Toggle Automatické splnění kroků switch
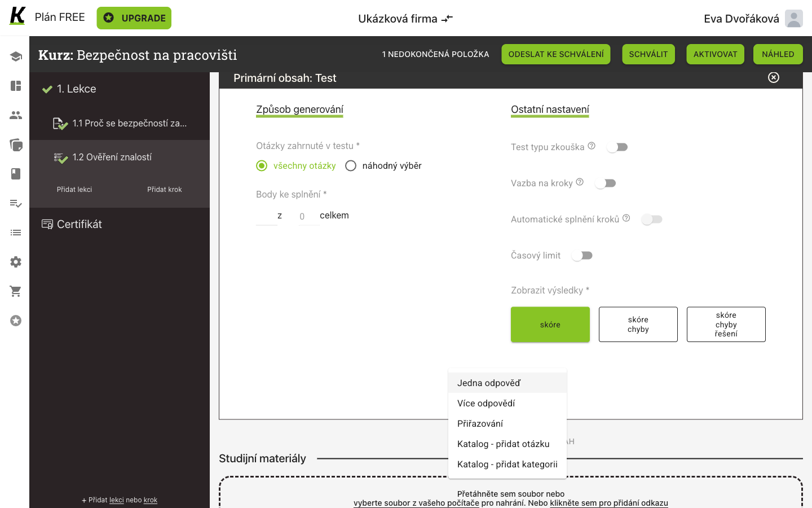The width and height of the screenshot is (812, 508). 652,220
